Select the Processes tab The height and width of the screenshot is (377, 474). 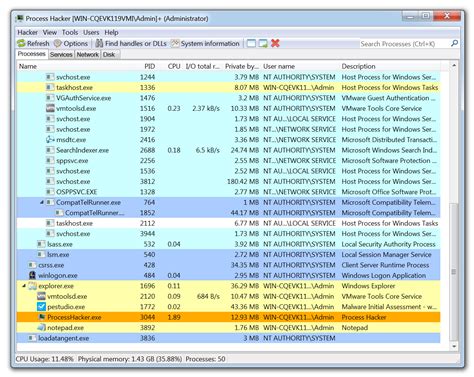(x=32, y=54)
